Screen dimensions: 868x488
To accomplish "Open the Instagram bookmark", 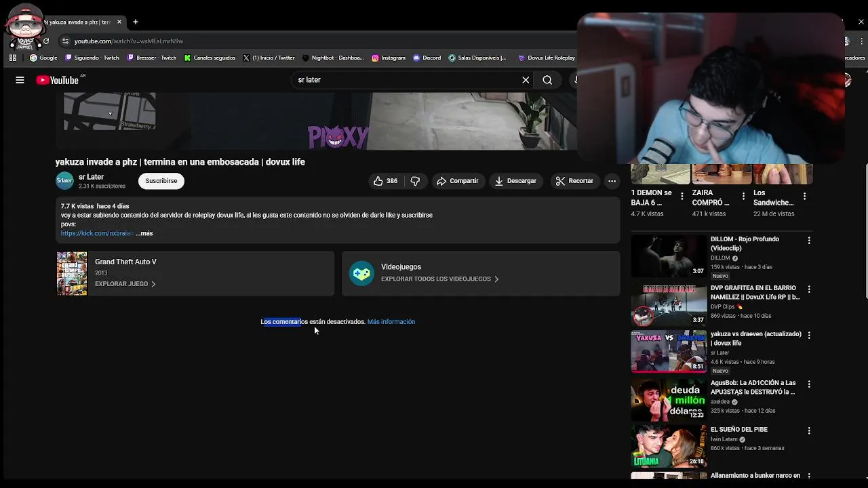I will 389,58.
